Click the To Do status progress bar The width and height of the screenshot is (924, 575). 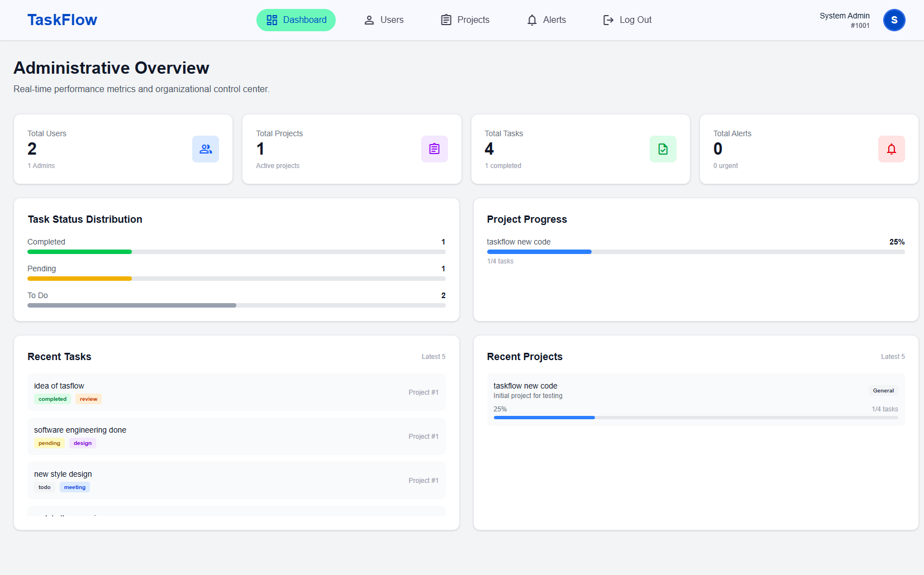click(236, 305)
